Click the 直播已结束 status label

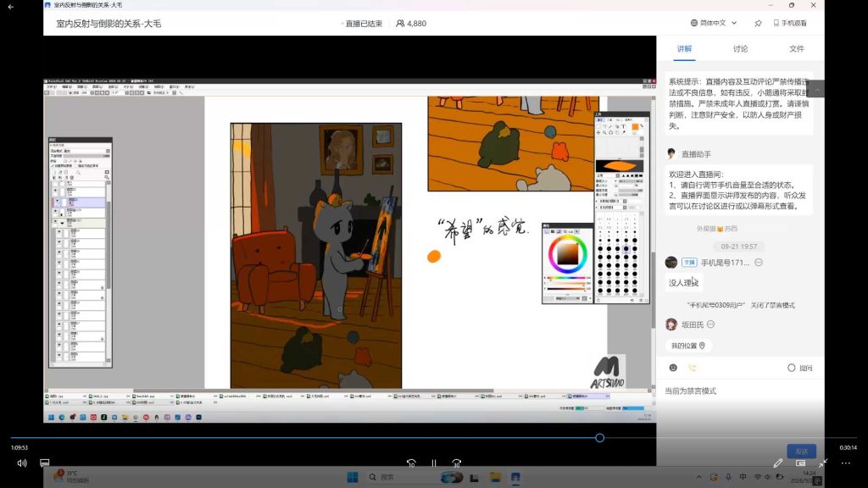(363, 23)
